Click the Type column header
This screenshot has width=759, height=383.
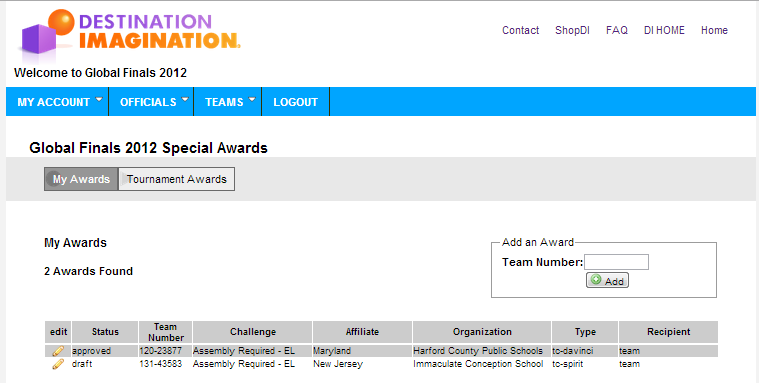point(585,332)
